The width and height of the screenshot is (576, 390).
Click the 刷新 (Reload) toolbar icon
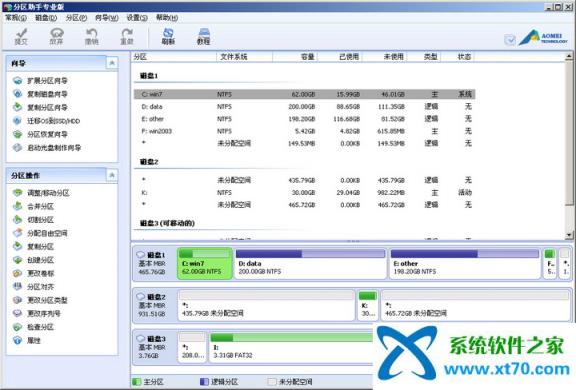click(x=168, y=37)
